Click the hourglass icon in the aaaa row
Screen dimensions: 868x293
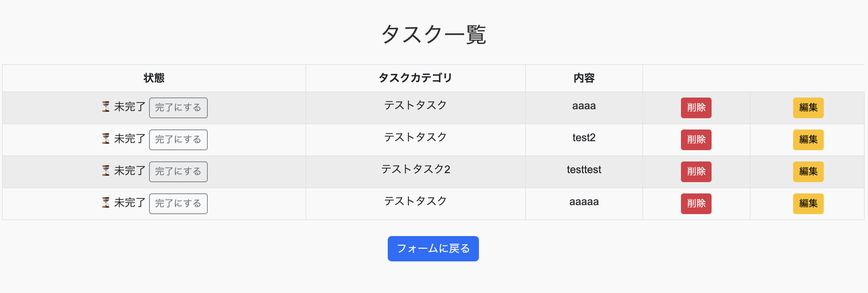pos(106,107)
